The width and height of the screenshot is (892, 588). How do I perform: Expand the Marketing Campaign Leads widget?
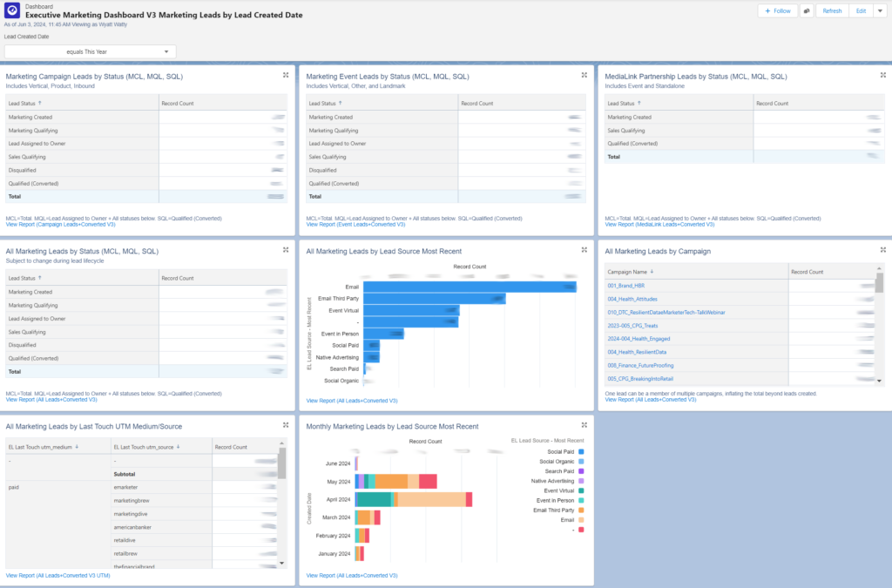pyautogui.click(x=286, y=75)
